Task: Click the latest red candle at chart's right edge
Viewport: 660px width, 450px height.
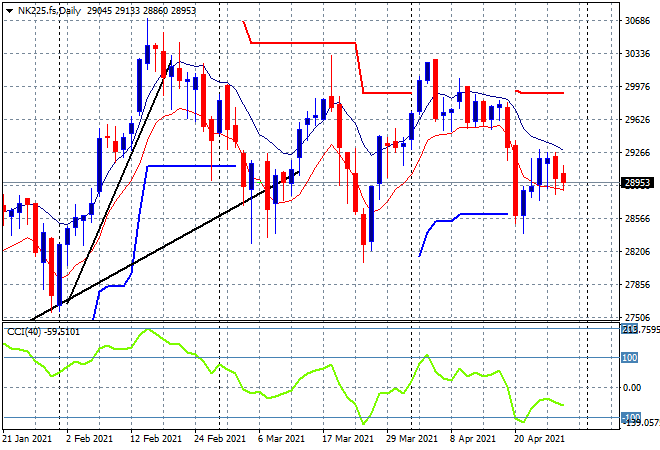Action: pos(564,178)
